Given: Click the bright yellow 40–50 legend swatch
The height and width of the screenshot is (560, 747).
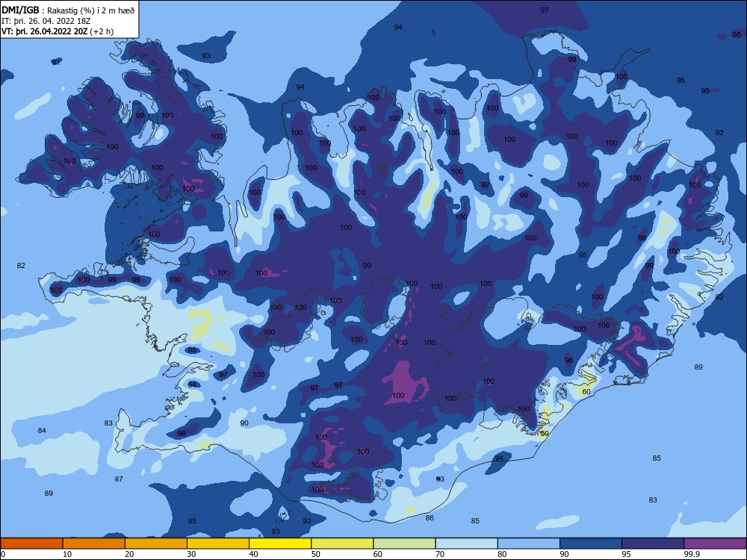Looking at the screenshot, I should pos(280,544).
